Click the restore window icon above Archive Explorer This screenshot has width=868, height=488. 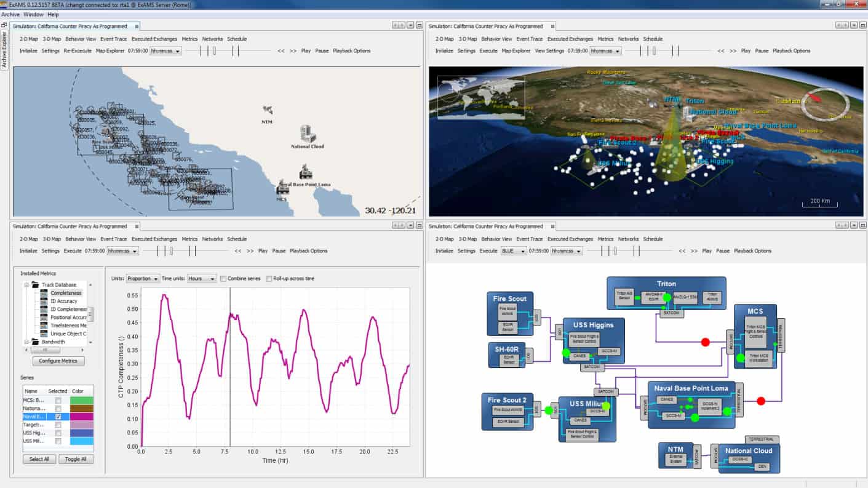4,25
